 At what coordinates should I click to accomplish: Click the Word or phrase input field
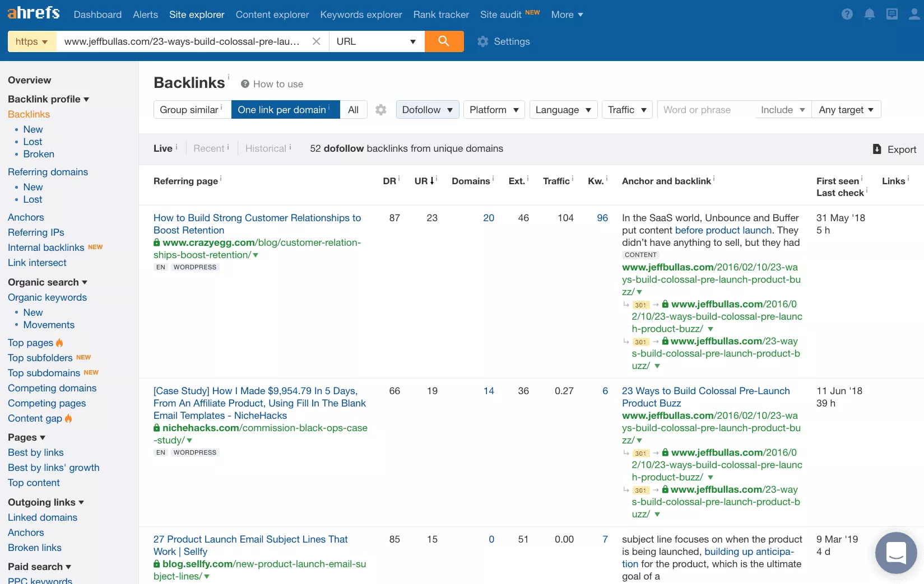706,110
